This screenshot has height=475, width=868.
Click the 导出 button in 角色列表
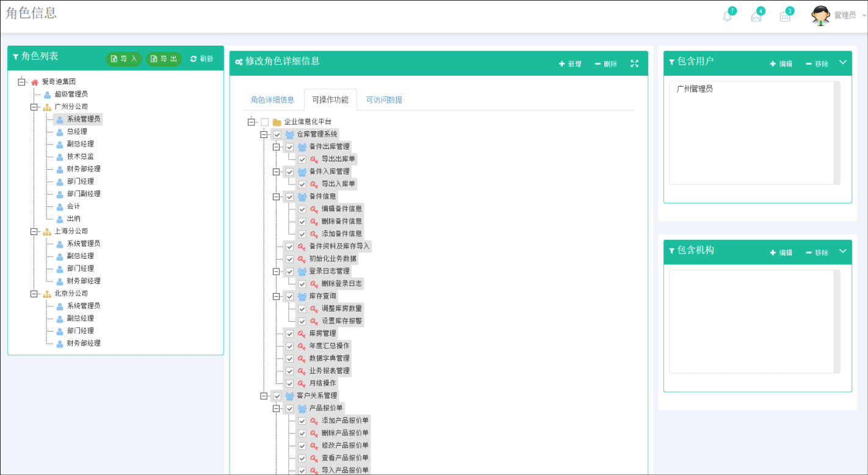tap(164, 59)
